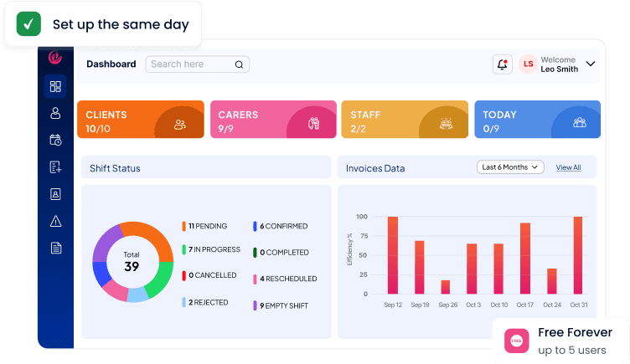The width and height of the screenshot is (630, 364).
Task: Click the Oct 31 bar in chart
Action: [x=578, y=255]
